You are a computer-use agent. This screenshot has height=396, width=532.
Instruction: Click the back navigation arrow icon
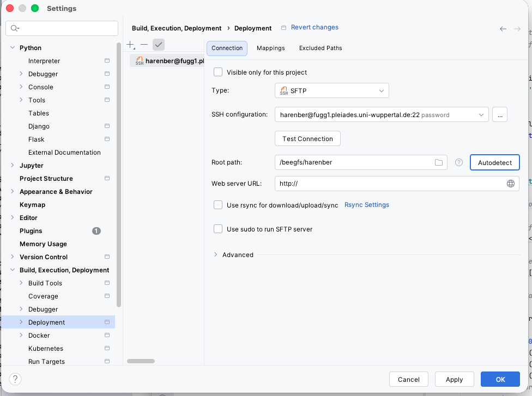[503, 29]
